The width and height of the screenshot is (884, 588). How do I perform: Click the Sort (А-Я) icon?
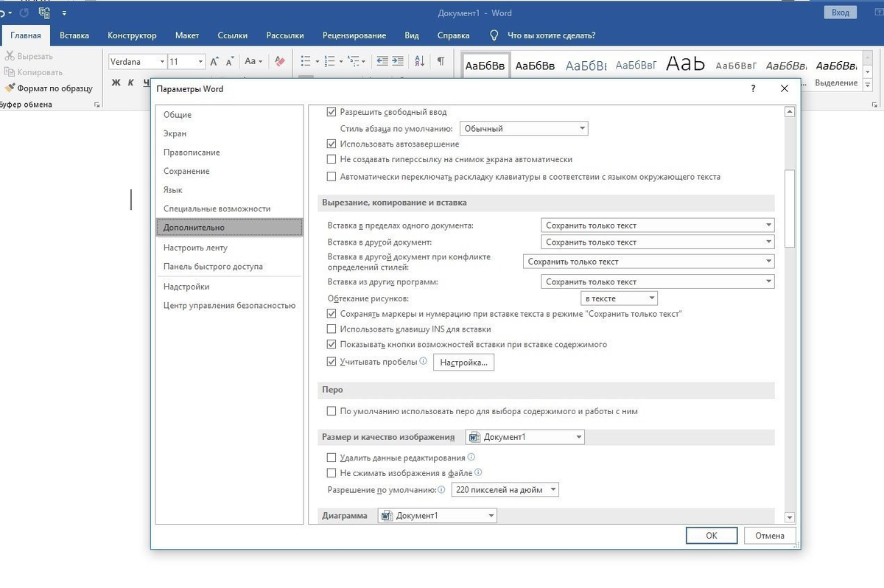point(419,62)
